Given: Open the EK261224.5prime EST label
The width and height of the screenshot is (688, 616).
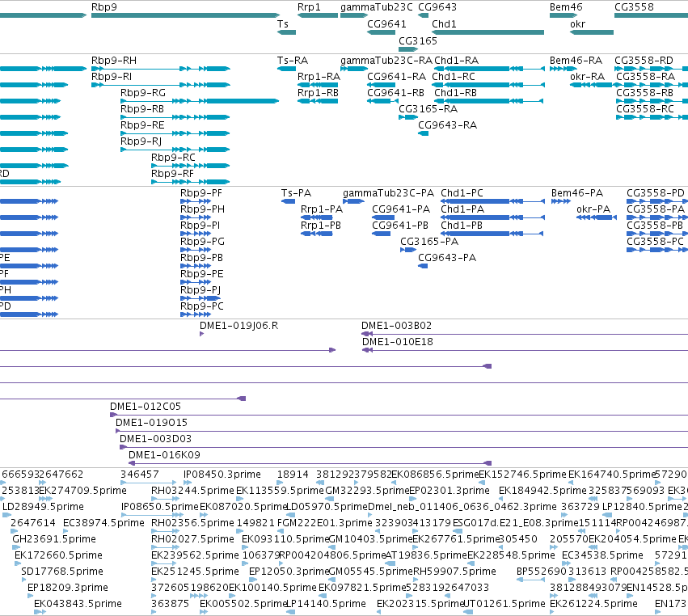Looking at the screenshot, I should 593,604.
